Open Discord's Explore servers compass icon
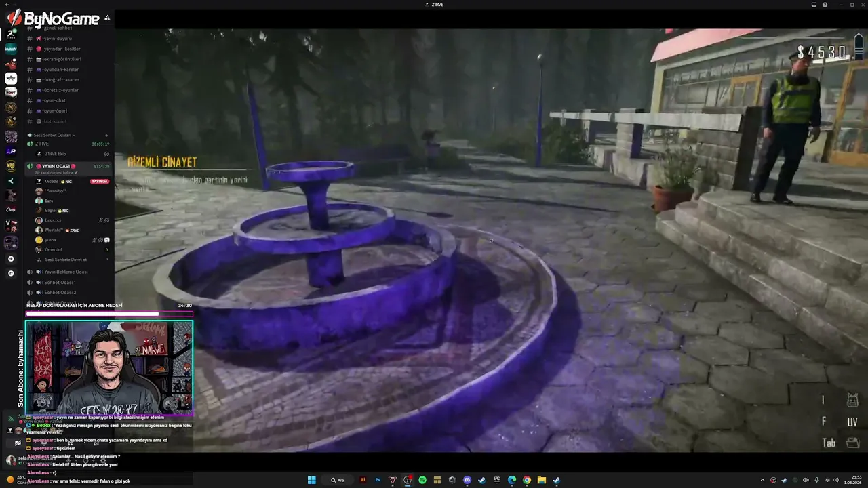The width and height of the screenshot is (868, 488). point(11,273)
